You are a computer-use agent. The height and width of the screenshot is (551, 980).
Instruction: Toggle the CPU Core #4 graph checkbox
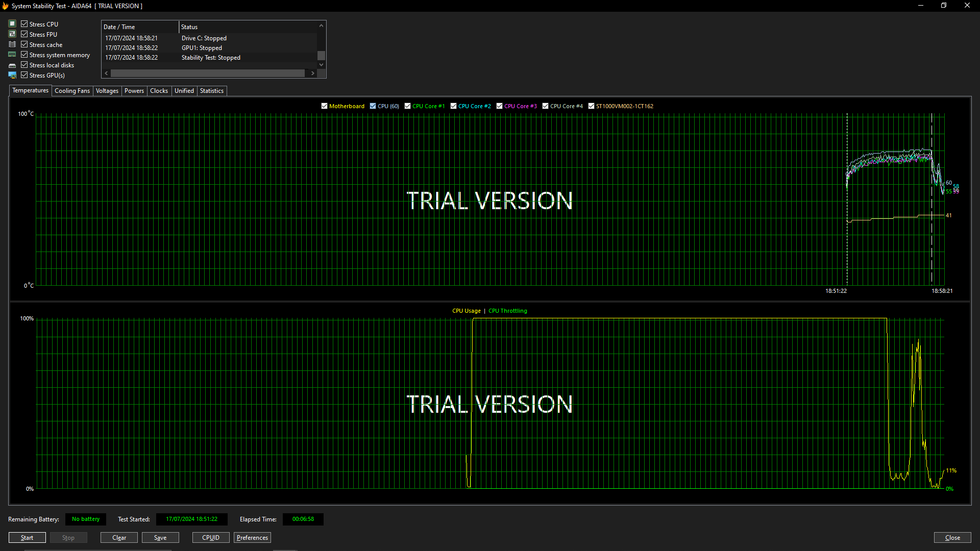pos(545,106)
